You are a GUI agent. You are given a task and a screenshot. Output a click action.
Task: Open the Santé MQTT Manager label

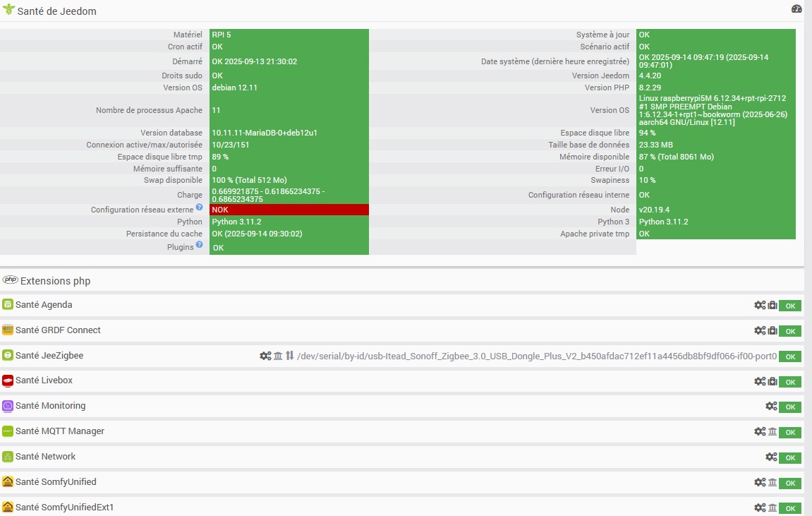tap(60, 431)
